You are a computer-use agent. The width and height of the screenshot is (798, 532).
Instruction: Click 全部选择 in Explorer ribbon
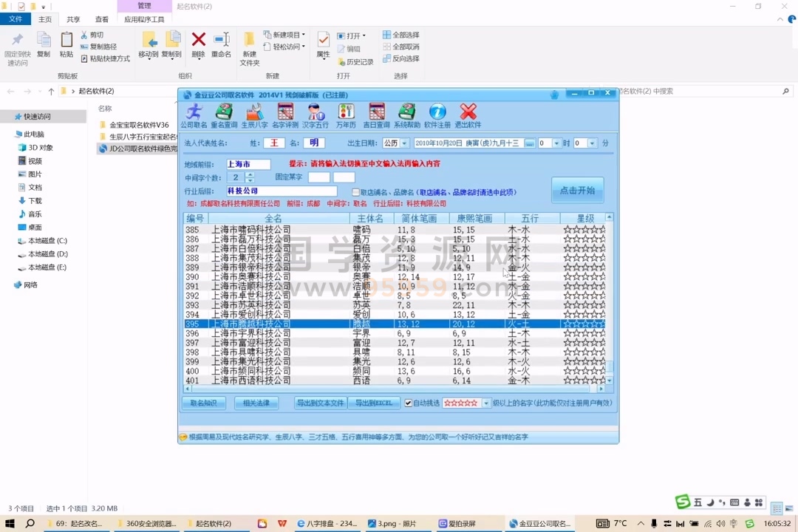coord(401,35)
